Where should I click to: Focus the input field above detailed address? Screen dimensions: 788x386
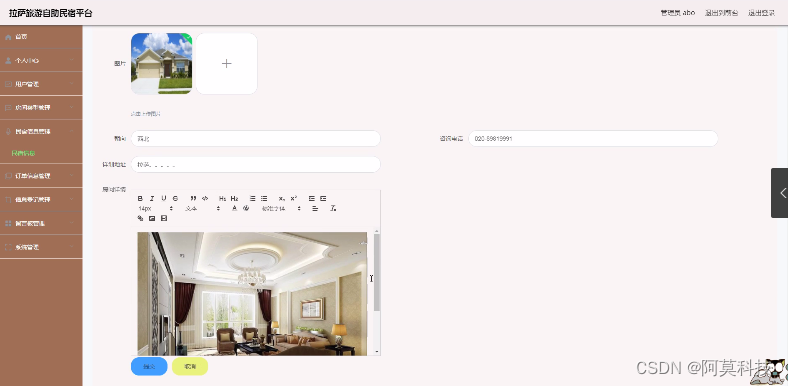tap(255, 139)
